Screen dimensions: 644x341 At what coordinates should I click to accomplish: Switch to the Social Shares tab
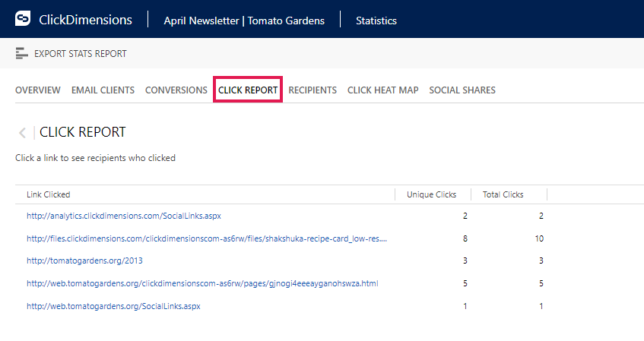coord(462,90)
